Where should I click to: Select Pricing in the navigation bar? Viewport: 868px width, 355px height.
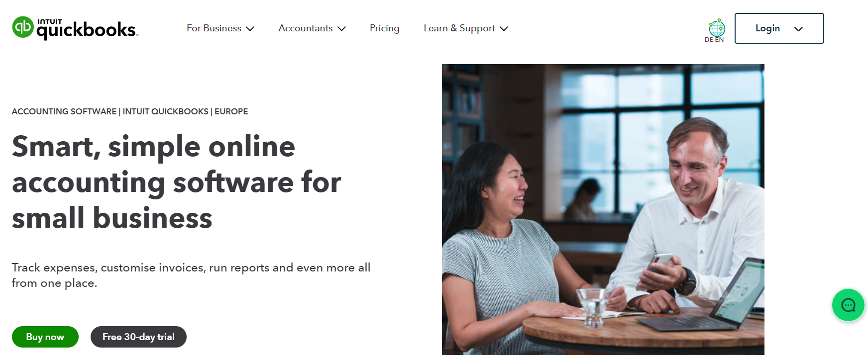coord(384,28)
